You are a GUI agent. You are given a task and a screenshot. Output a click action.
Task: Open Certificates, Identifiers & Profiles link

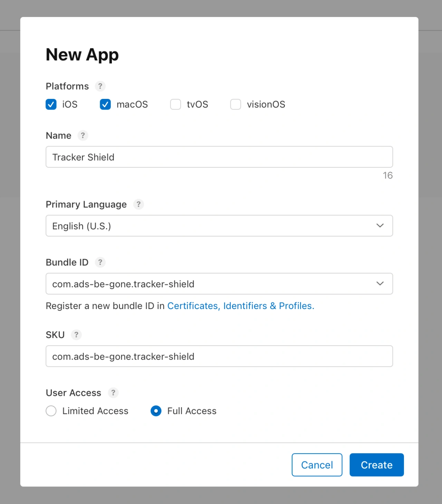240,306
